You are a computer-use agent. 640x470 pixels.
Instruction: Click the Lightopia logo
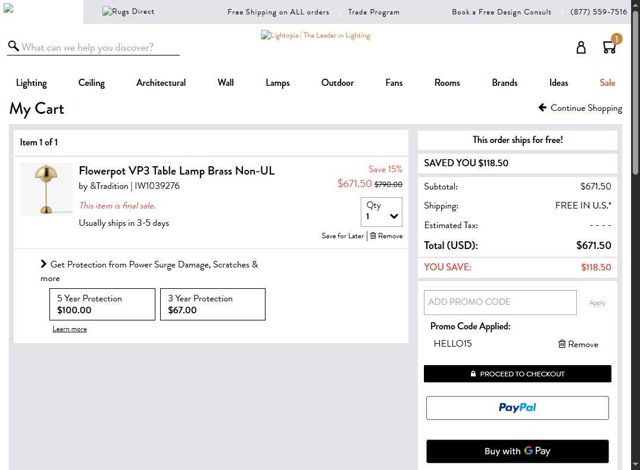pyautogui.click(x=316, y=35)
